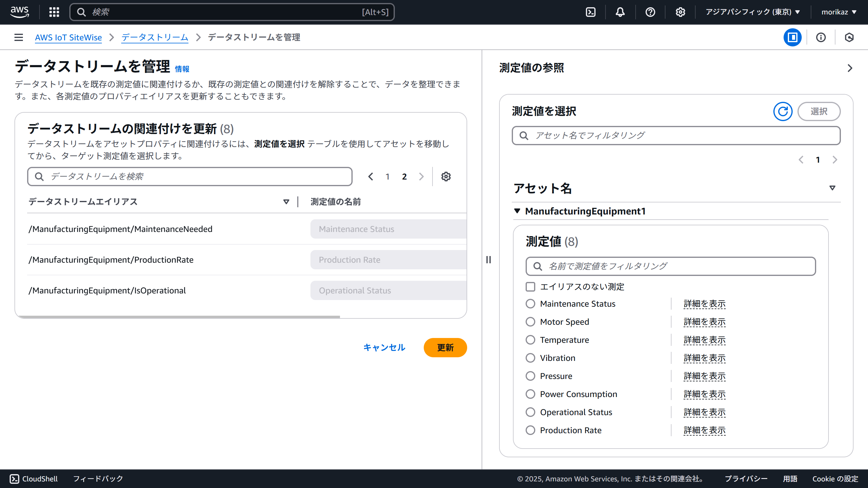Select the Maintenance Status radio button

pyautogui.click(x=530, y=304)
